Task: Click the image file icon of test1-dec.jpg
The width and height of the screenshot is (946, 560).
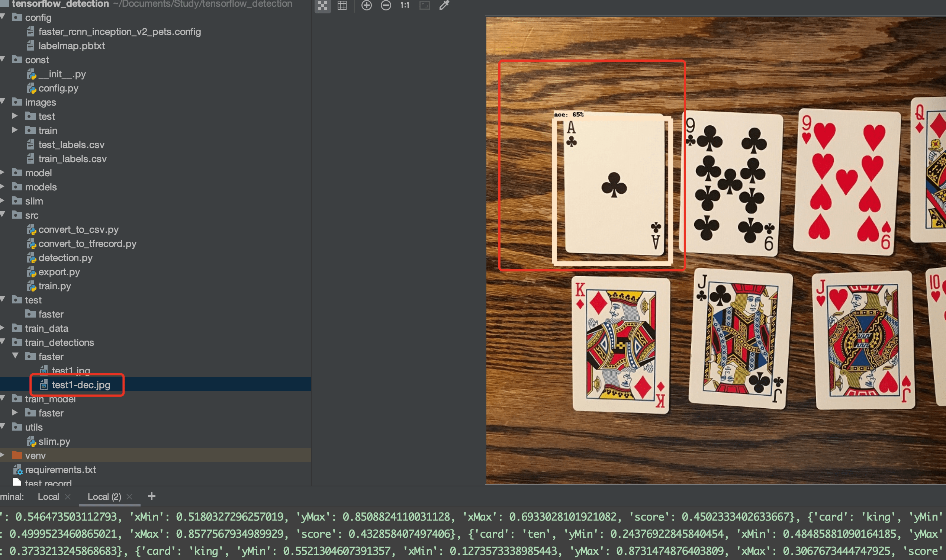Action: coord(44,384)
